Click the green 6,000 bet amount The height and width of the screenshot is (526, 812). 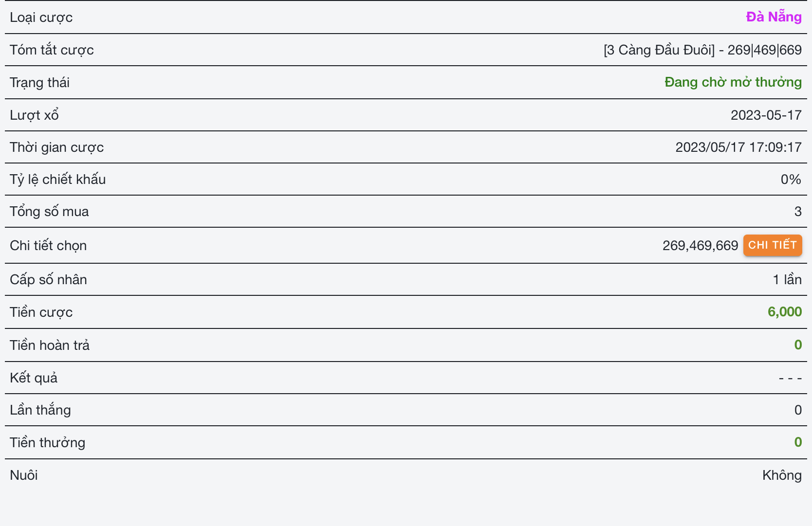tap(784, 312)
